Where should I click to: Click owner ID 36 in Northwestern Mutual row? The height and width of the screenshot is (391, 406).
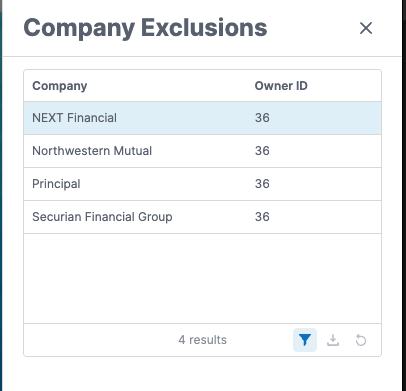262,151
